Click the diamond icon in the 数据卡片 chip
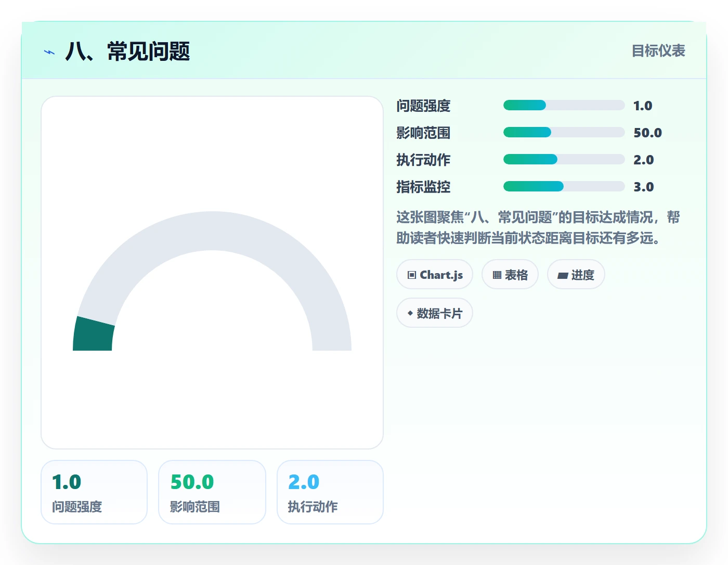This screenshot has width=728, height=565. click(410, 313)
